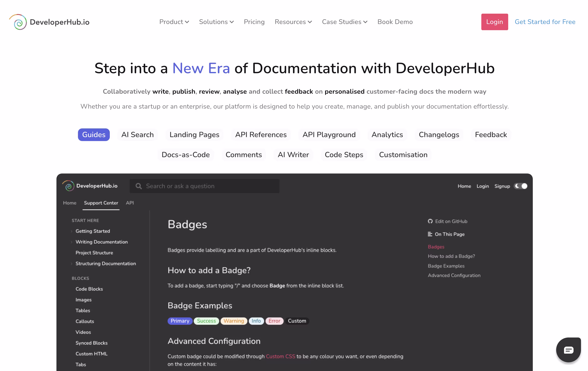Click Get Started for Free link
This screenshot has height=371, width=588.
coord(545,22)
